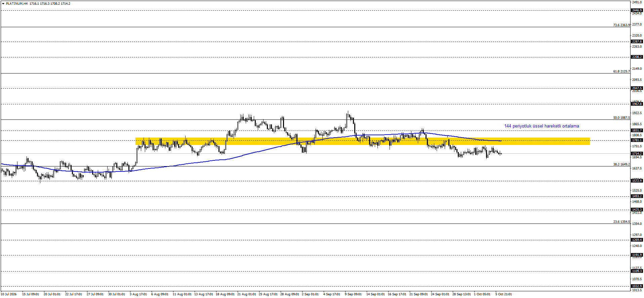Click the current price tag 1714.2

click(x=637, y=153)
